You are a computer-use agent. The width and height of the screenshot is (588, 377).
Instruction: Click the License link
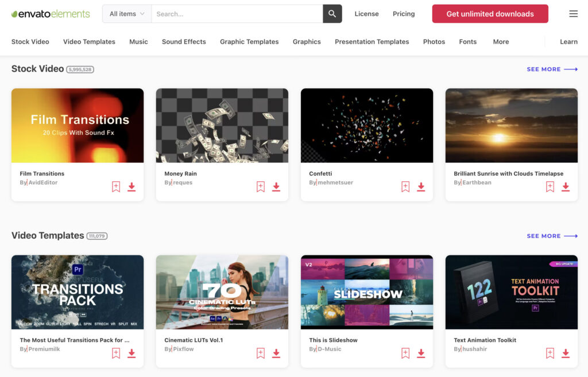click(366, 14)
